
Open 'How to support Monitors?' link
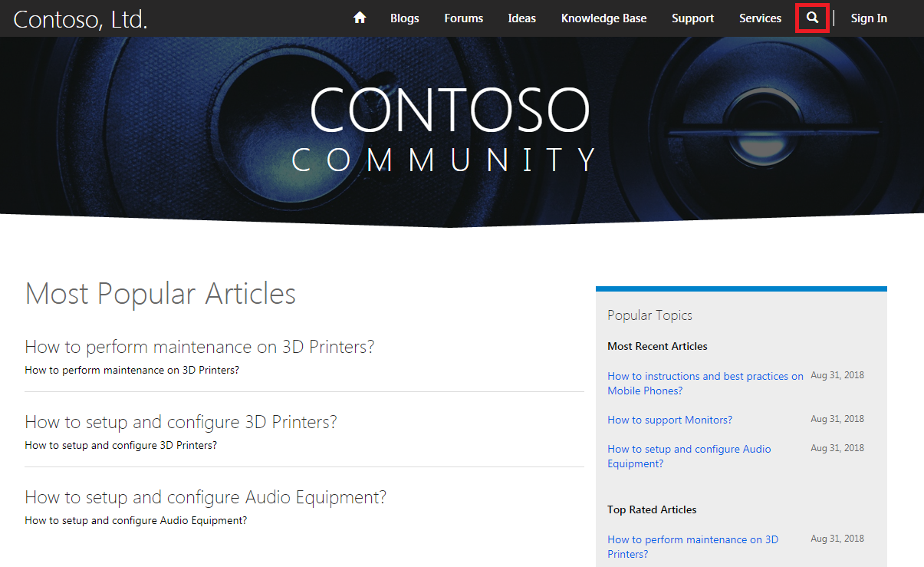click(x=670, y=420)
